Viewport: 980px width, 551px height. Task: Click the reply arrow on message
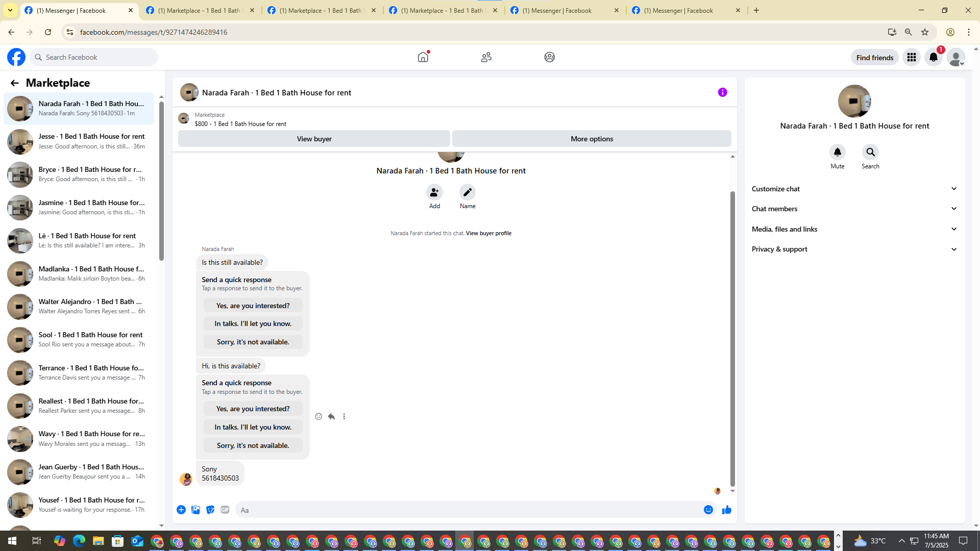[x=331, y=416]
